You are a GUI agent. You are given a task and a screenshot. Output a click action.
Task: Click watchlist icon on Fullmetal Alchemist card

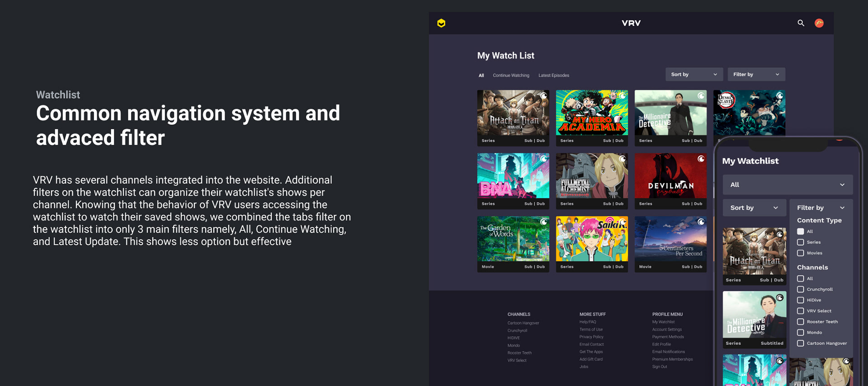622,159
